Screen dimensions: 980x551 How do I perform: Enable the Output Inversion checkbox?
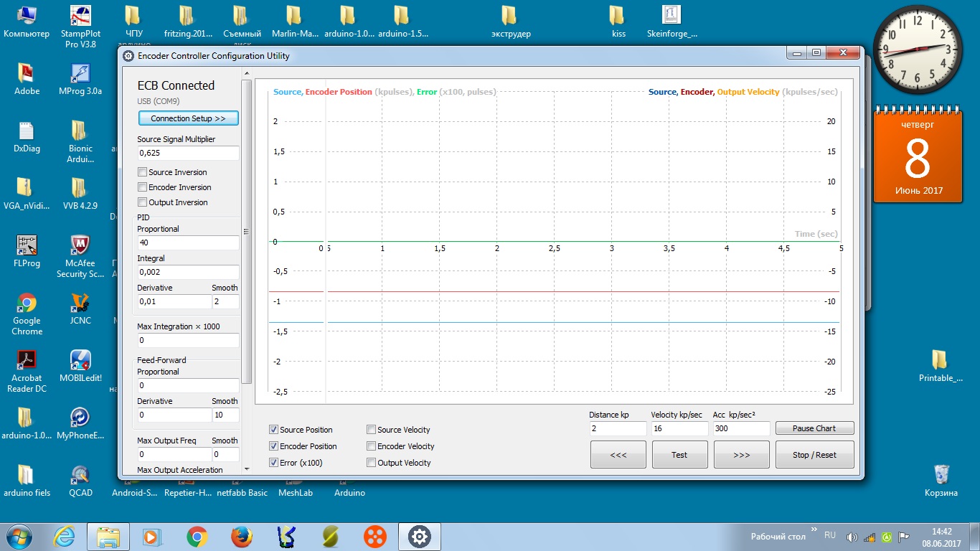[142, 202]
